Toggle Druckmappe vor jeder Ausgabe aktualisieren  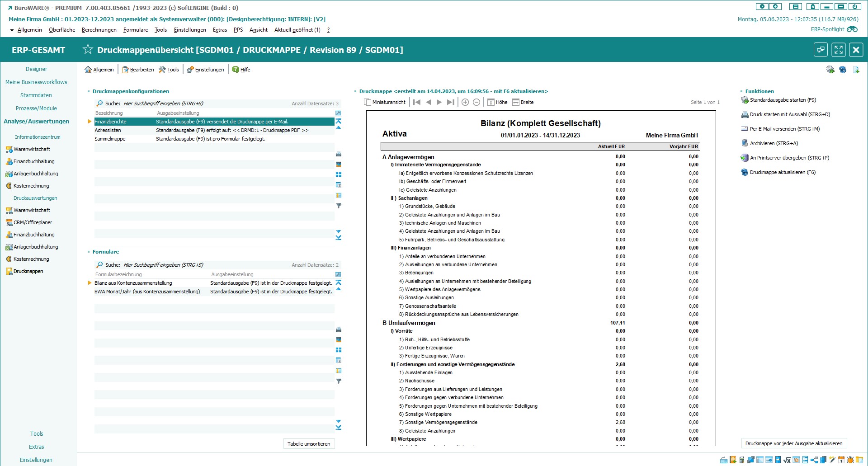click(793, 443)
